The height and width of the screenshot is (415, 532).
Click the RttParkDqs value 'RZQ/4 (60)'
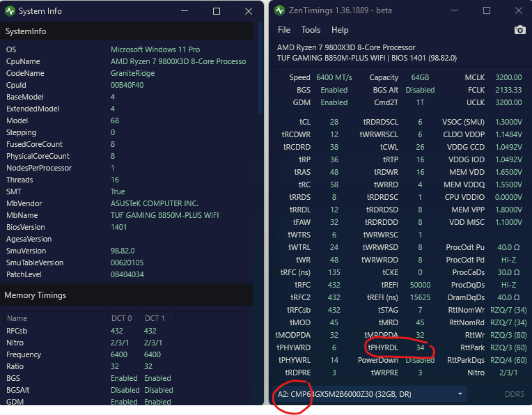coord(508,360)
